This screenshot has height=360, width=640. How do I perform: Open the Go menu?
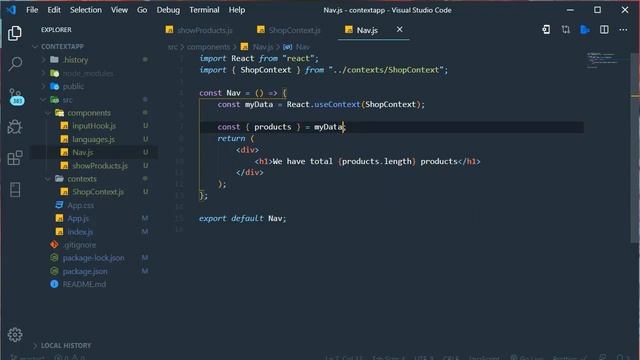(142, 10)
